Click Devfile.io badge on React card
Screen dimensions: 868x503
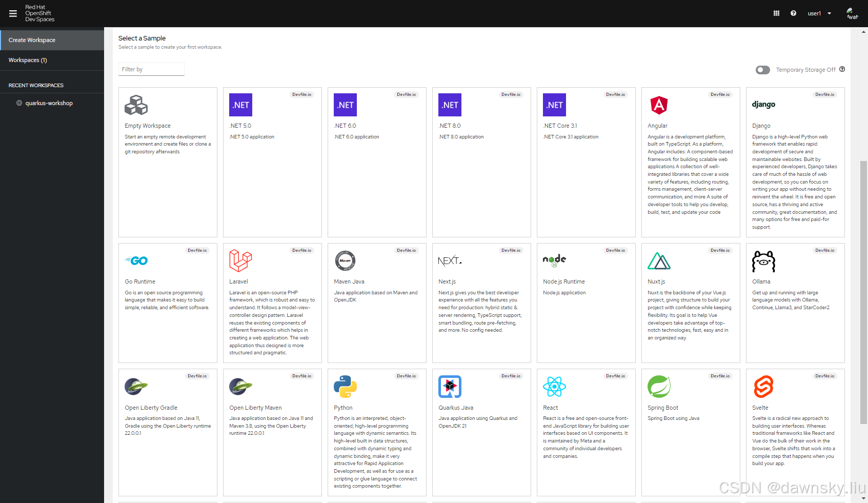point(616,376)
